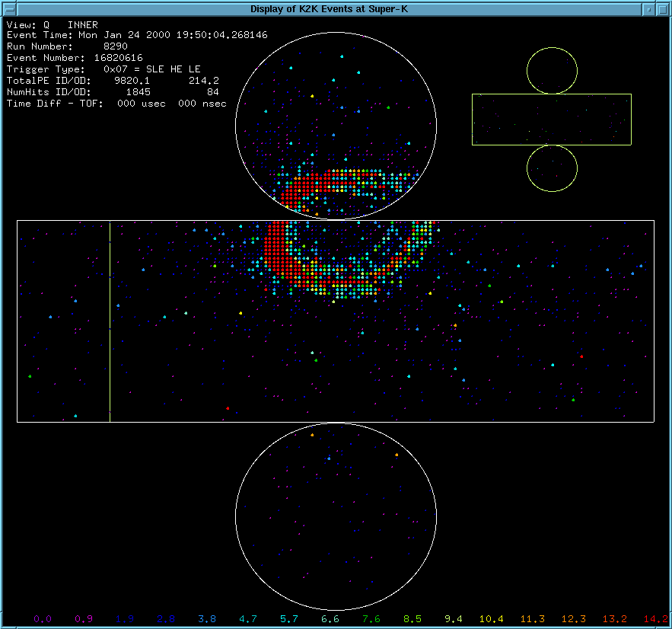Click the yellow vertical line in barrel view
Screen dimensions: 672x629
[110, 321]
